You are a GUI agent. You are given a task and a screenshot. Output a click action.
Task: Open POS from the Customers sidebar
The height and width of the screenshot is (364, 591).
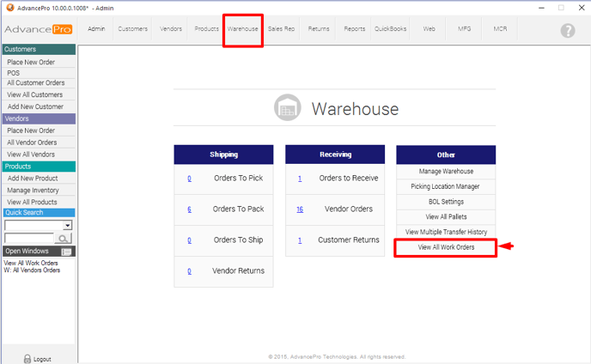coord(14,73)
